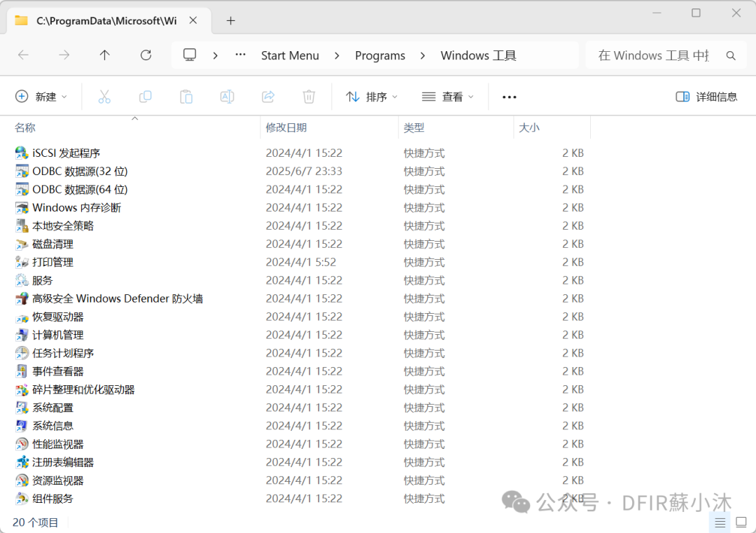Click the 恢复驱动器 icon

coord(22,317)
